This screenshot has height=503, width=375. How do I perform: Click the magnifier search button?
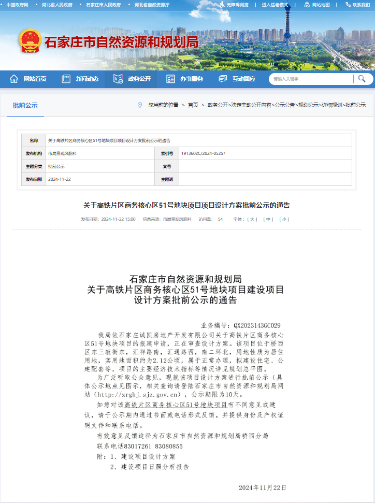[x=361, y=79]
